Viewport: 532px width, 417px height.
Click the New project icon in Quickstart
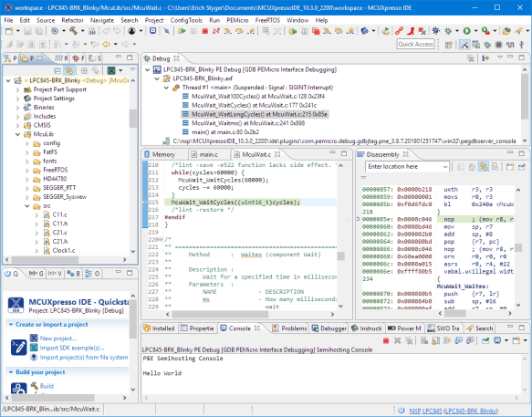pyautogui.click(x=34, y=338)
